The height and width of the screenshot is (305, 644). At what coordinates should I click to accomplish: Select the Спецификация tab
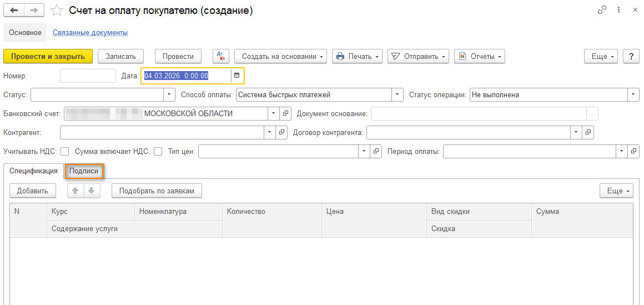point(33,171)
